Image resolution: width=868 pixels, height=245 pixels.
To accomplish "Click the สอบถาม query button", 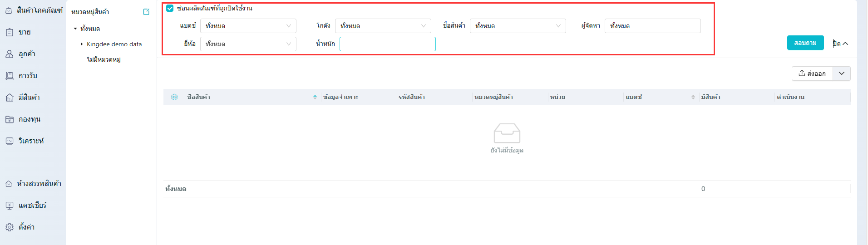I will click(805, 43).
